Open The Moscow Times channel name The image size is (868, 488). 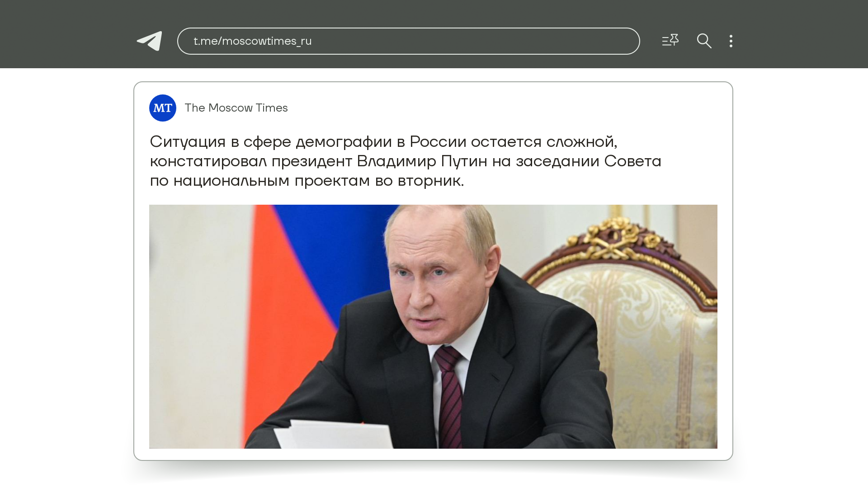coord(236,108)
